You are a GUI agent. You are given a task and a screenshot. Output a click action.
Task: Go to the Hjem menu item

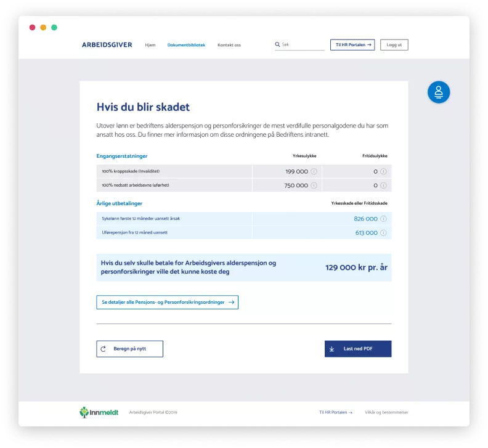coord(150,45)
